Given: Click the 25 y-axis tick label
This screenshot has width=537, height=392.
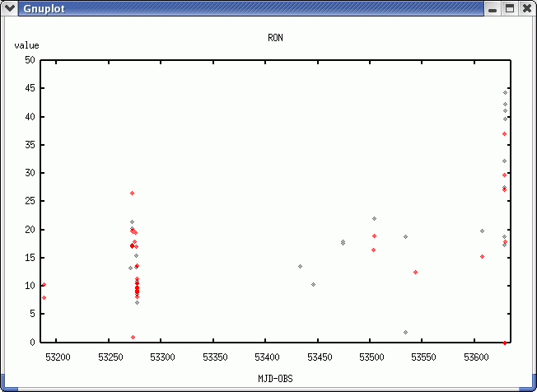Looking at the screenshot, I should click(30, 201).
